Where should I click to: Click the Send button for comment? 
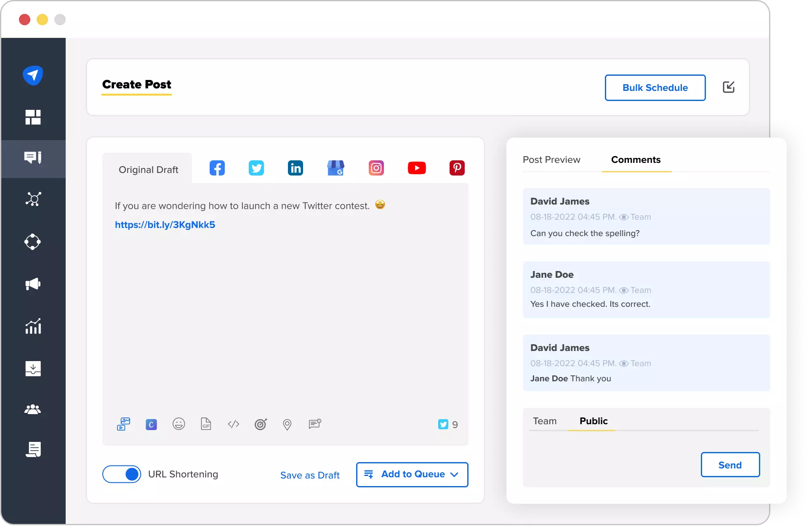(730, 465)
